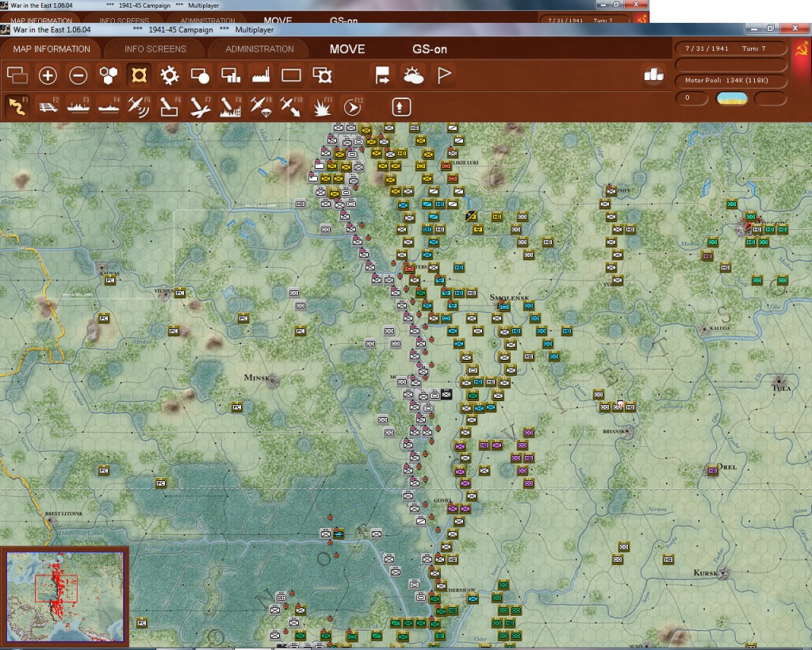Click the rectangle with circle icon
This screenshot has width=812, height=650.
(200, 75)
